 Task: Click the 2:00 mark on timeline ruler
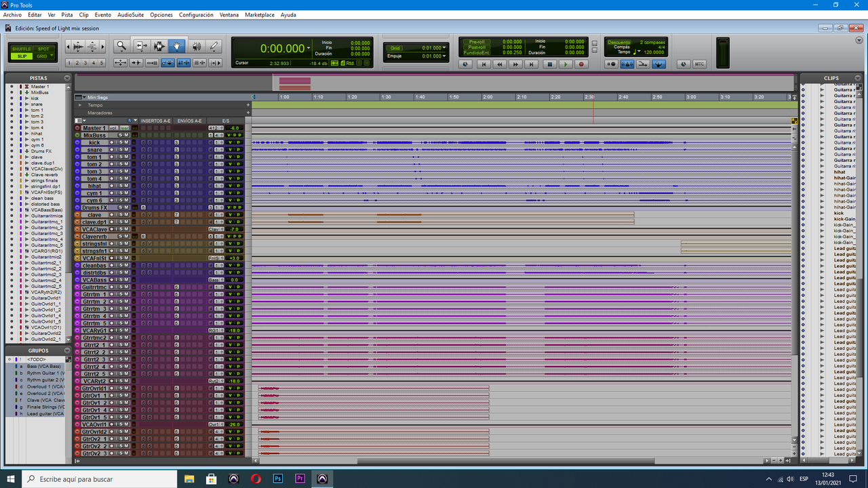(x=488, y=97)
